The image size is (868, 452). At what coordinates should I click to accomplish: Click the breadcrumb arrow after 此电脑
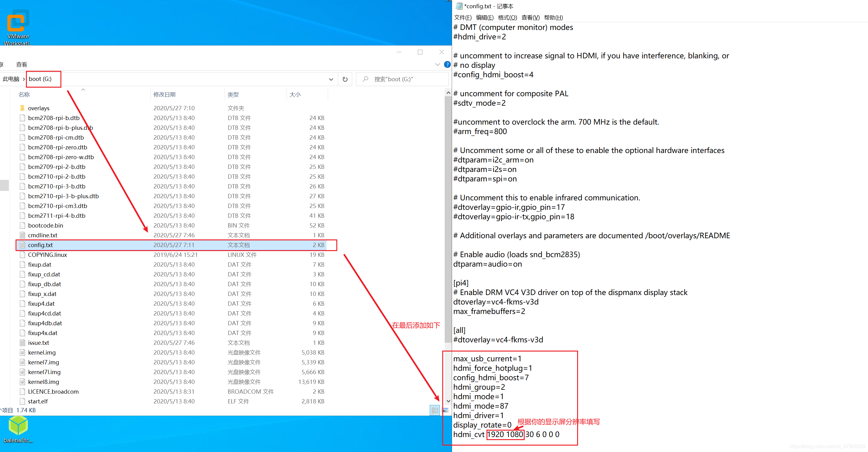(24, 79)
